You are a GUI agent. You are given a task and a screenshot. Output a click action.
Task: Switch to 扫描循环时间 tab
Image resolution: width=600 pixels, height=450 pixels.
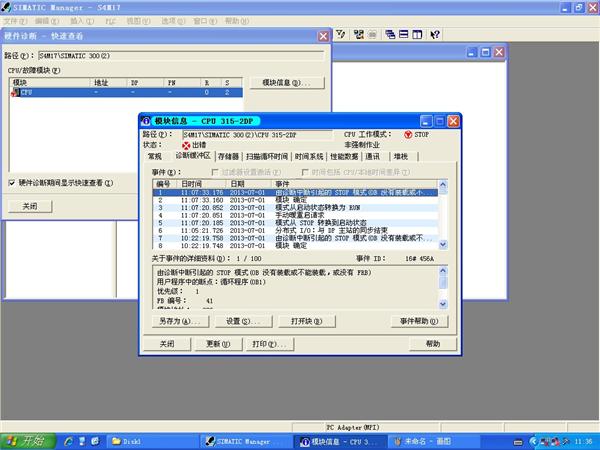click(x=267, y=157)
